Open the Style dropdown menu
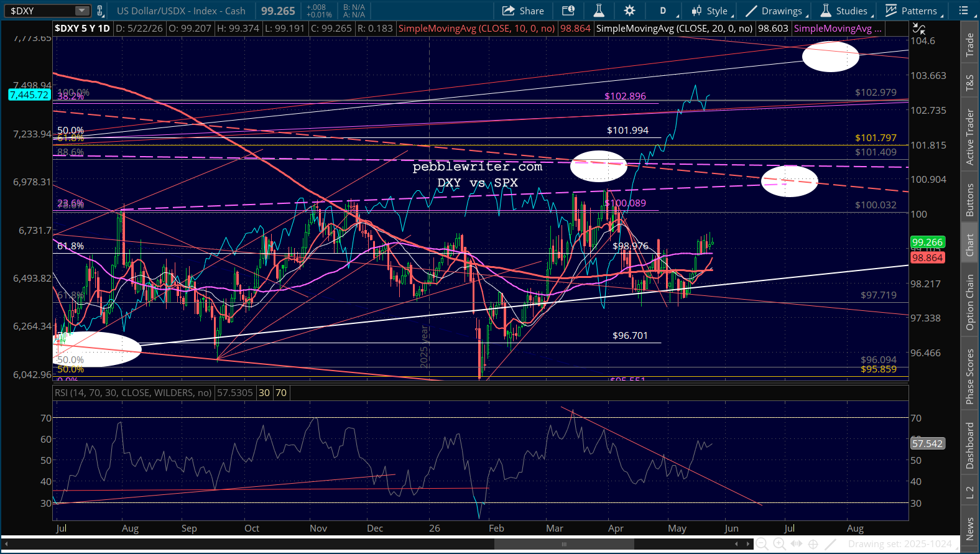Viewport: 980px width, 554px height. (x=711, y=11)
